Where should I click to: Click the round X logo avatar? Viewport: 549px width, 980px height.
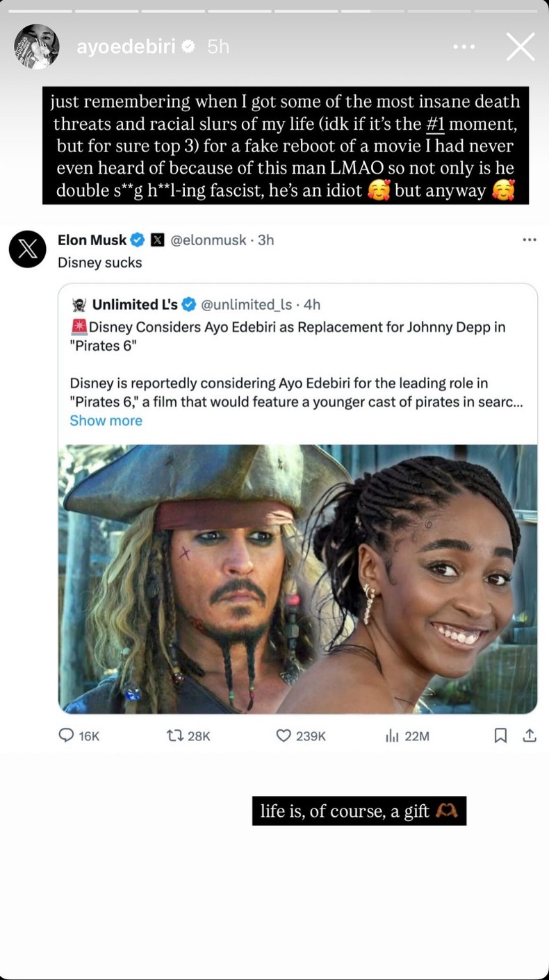[x=28, y=250]
